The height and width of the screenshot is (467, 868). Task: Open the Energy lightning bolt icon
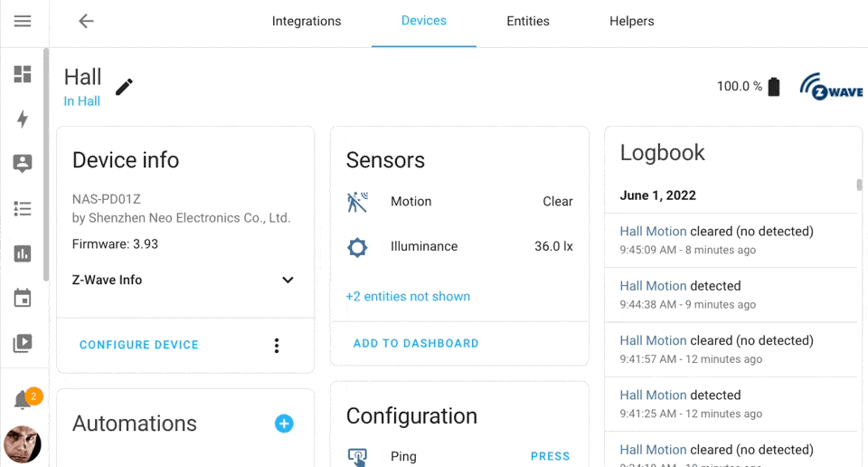point(23,119)
